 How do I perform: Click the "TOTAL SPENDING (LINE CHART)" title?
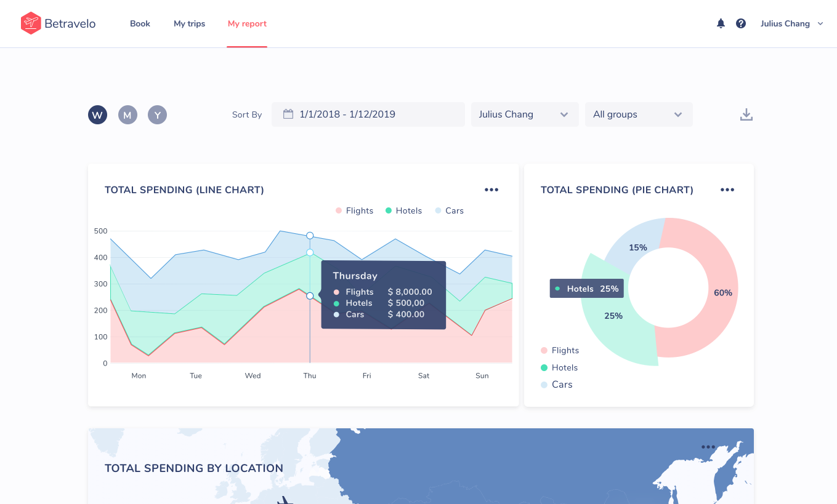point(184,190)
